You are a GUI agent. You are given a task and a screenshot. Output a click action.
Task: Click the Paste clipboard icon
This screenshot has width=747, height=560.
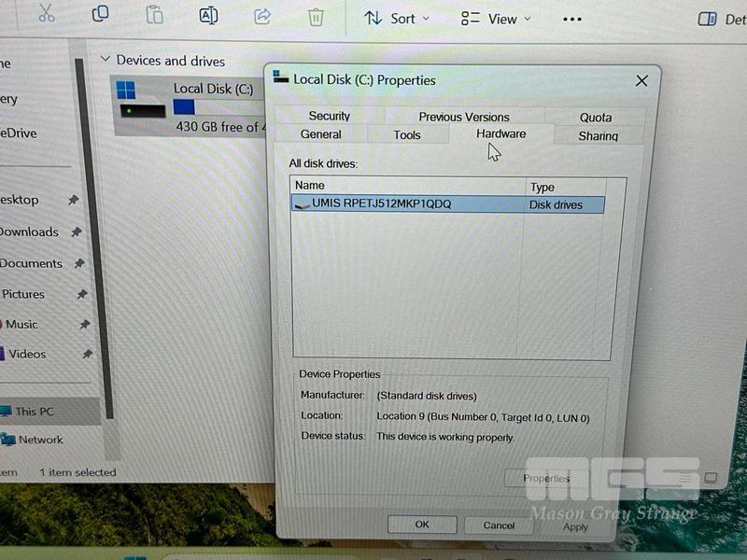(154, 16)
